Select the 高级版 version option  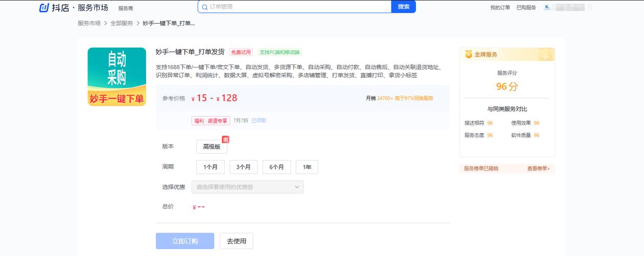click(x=212, y=146)
